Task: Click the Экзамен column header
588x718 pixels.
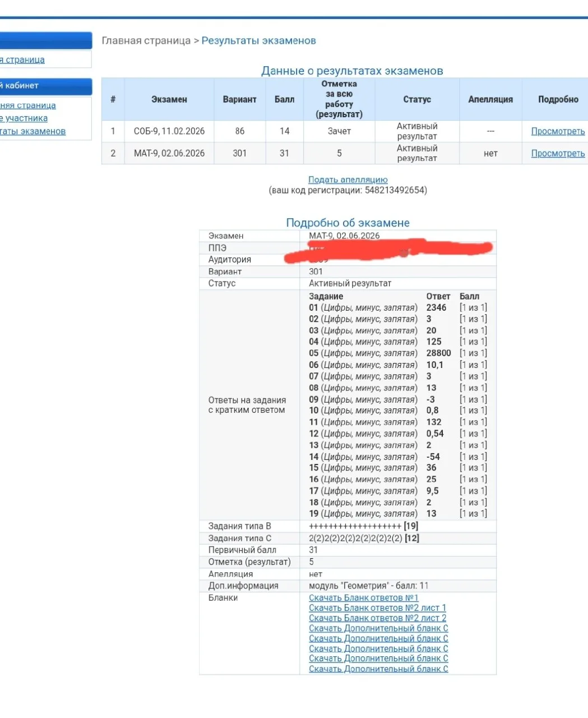Action: 169,99
